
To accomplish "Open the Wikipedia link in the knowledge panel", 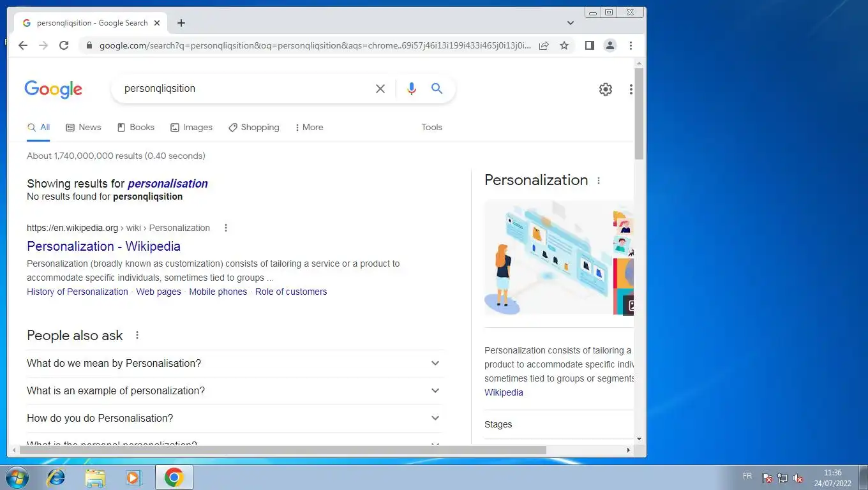I will click(504, 392).
